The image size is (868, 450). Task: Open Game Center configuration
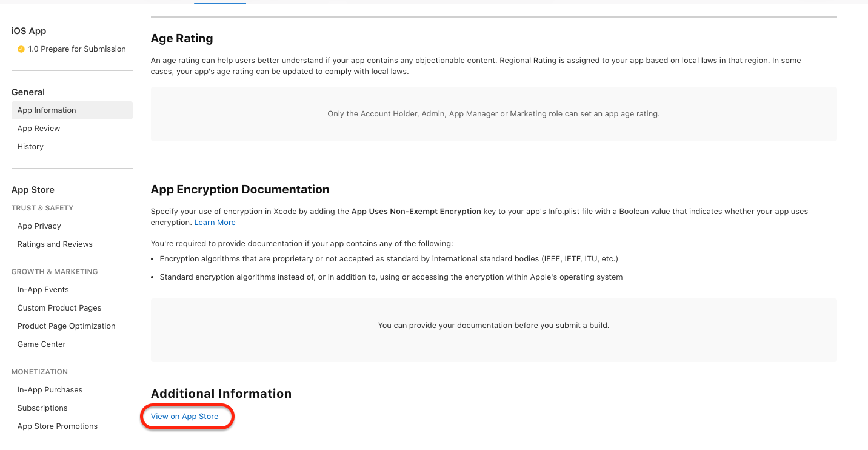41,344
